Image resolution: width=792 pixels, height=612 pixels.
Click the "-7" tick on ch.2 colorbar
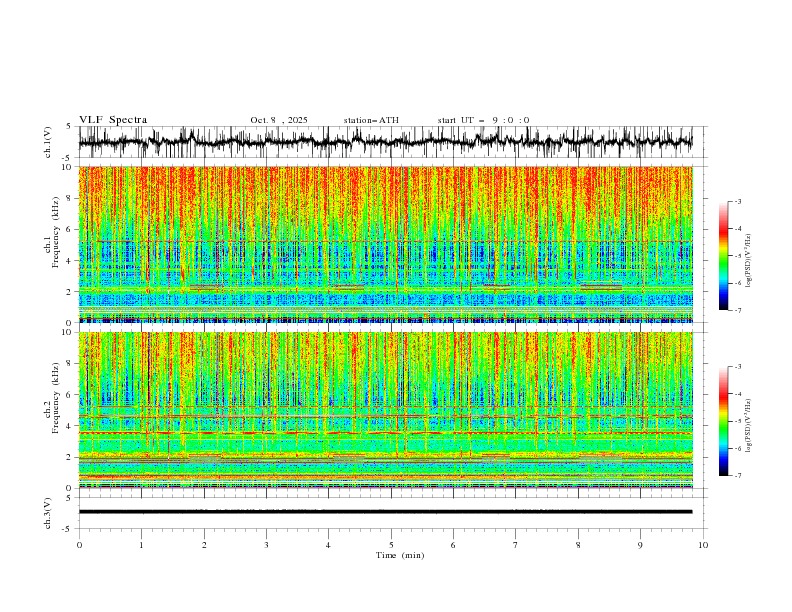pos(737,476)
